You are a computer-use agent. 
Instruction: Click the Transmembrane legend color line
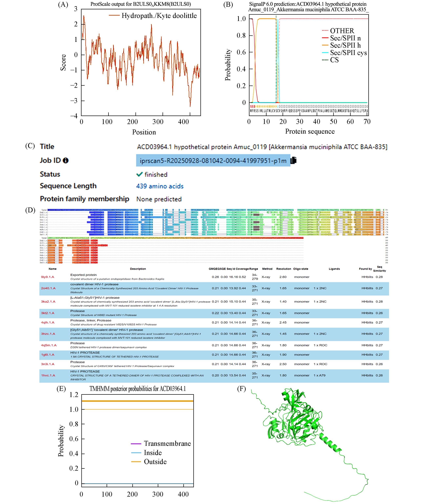(x=136, y=443)
